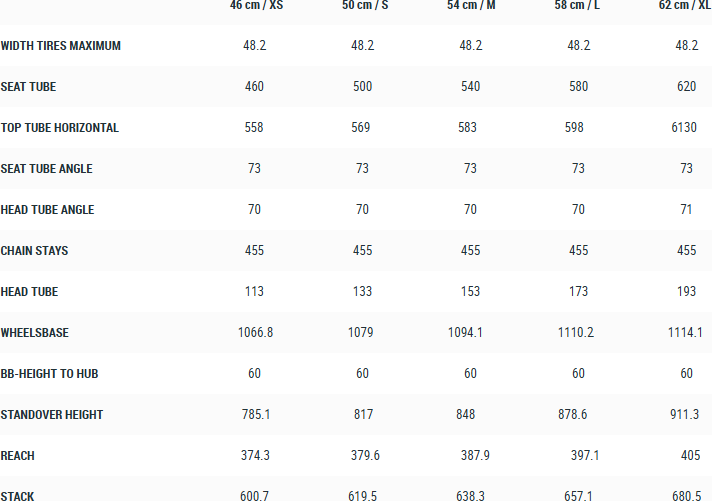Select the 58 cm / L size header
The width and height of the screenshot is (712, 501).
tap(578, 5)
